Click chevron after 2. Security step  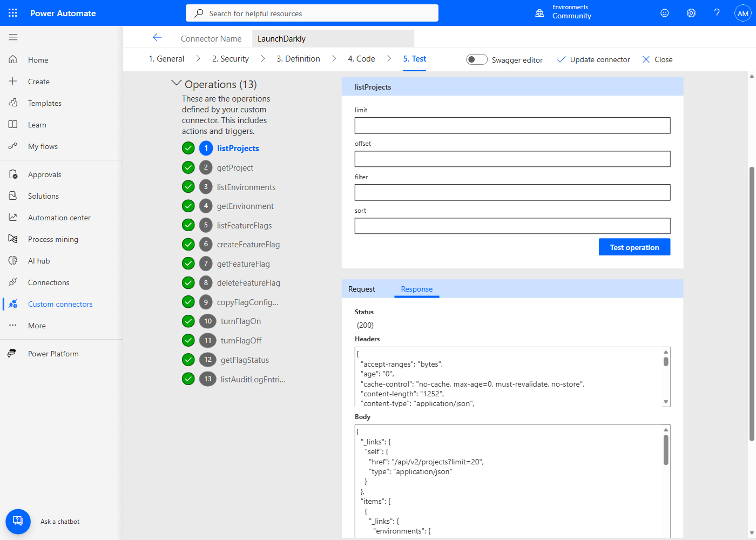click(263, 58)
